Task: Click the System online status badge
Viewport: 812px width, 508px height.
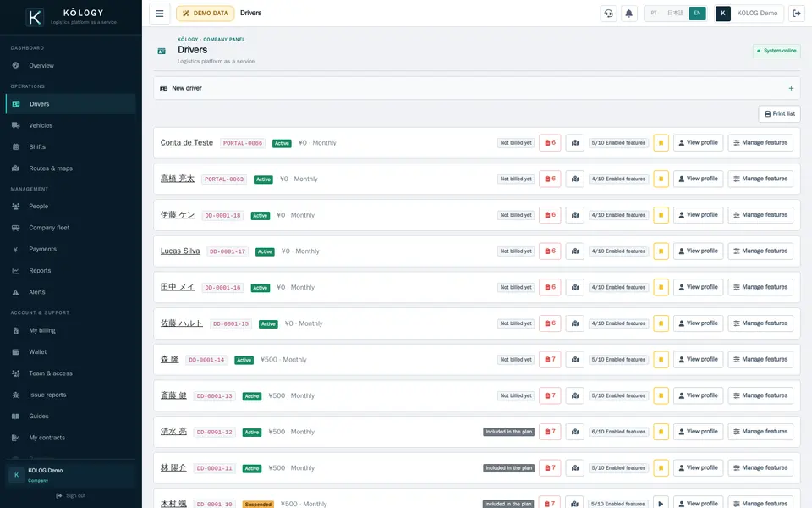Action: (776, 51)
